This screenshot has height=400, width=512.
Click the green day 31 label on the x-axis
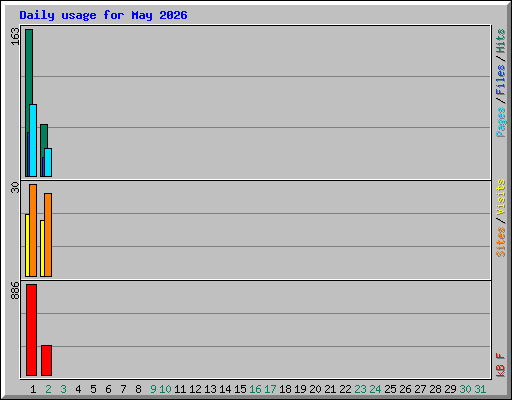480,389
